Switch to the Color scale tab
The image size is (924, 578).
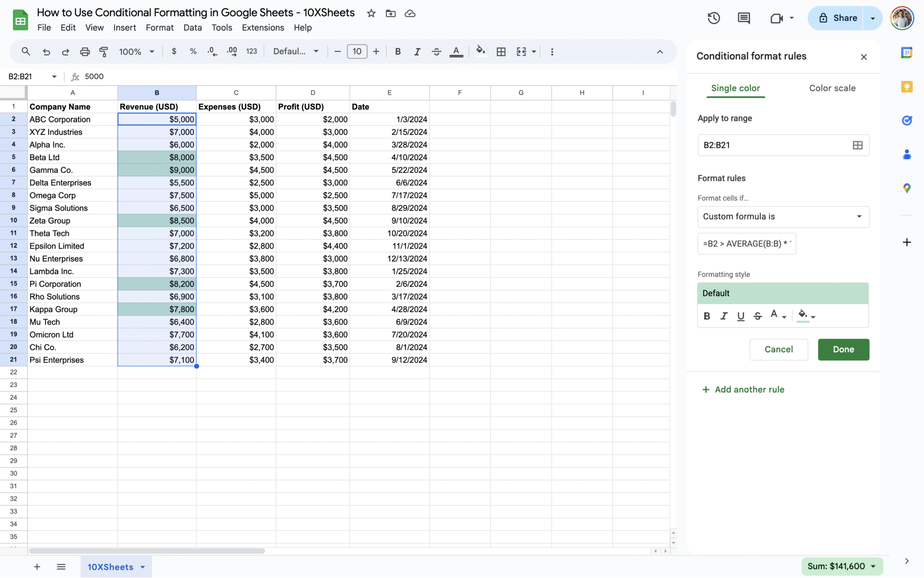click(x=832, y=88)
